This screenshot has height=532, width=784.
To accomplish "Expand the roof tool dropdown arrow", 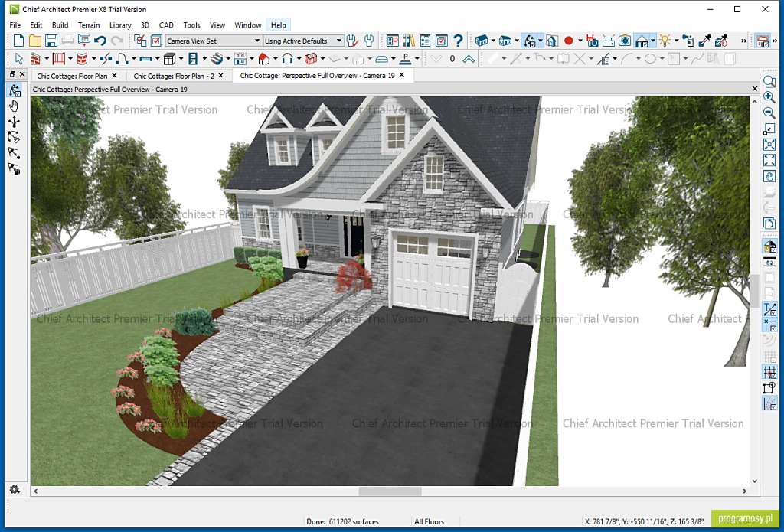I will coord(276,59).
